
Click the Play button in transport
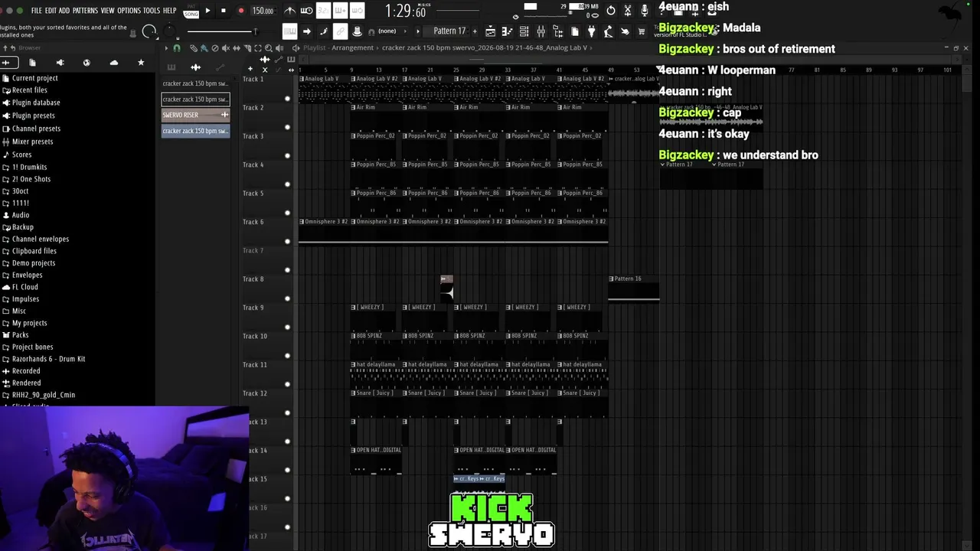tap(207, 11)
